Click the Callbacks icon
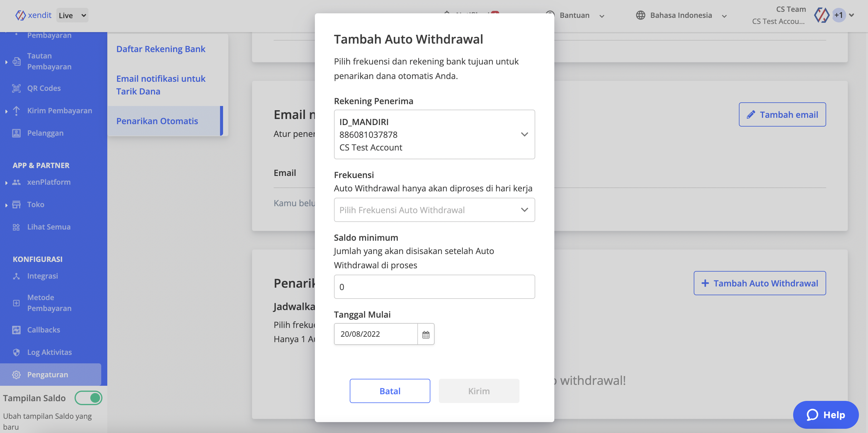868x433 pixels. tap(16, 330)
